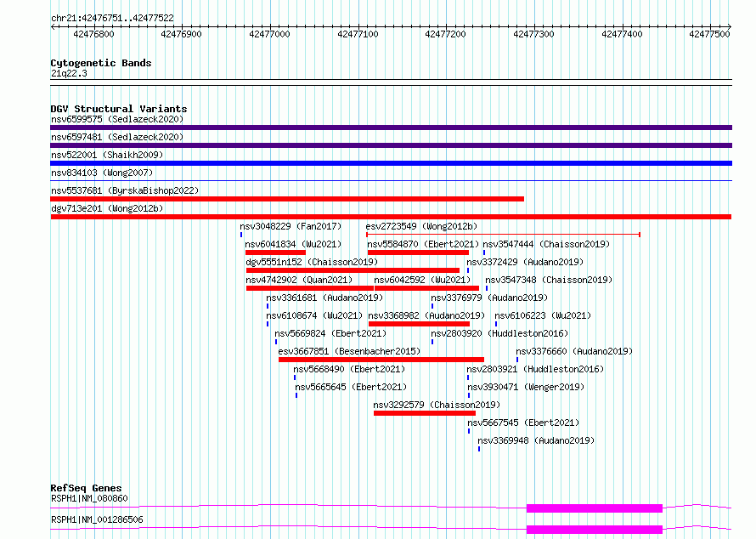Click the 42476800 ruler tick label
Image resolution: width=756 pixels, height=539 pixels.
tap(93, 34)
